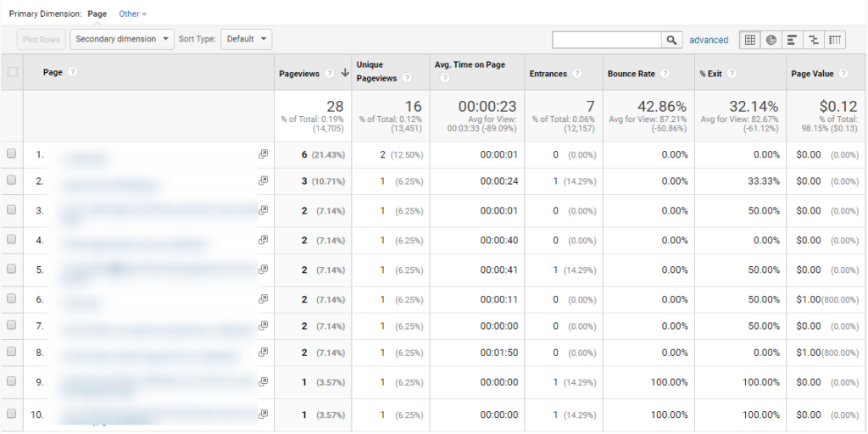Viewport: 868px width, 434px height.
Task: Switch to the data table view icon
Action: [750, 40]
